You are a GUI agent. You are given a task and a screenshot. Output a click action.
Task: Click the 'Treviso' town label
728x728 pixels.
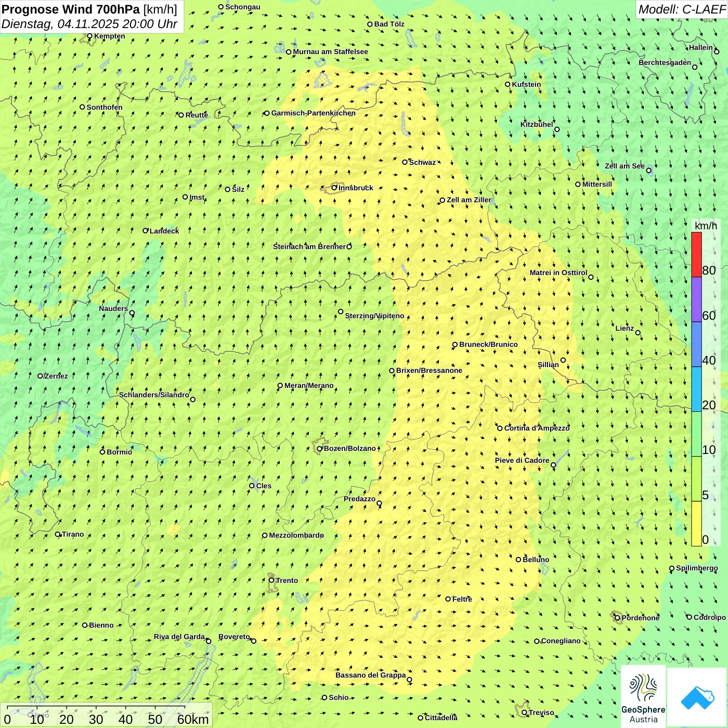coord(541,712)
